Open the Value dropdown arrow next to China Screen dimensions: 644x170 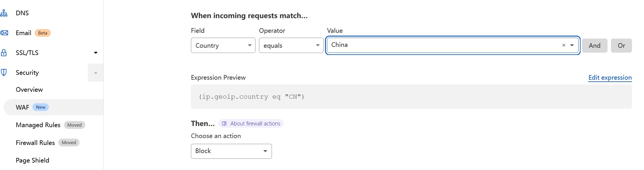pyautogui.click(x=572, y=45)
